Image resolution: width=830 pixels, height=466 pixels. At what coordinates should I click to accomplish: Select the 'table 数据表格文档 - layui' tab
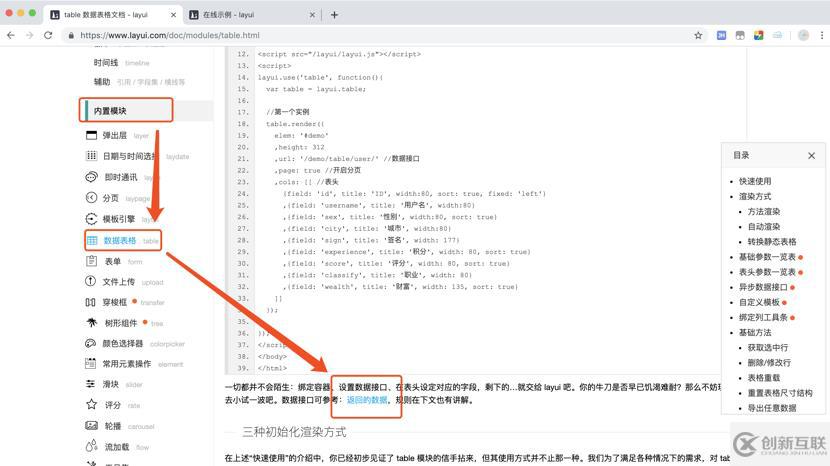tap(113, 15)
